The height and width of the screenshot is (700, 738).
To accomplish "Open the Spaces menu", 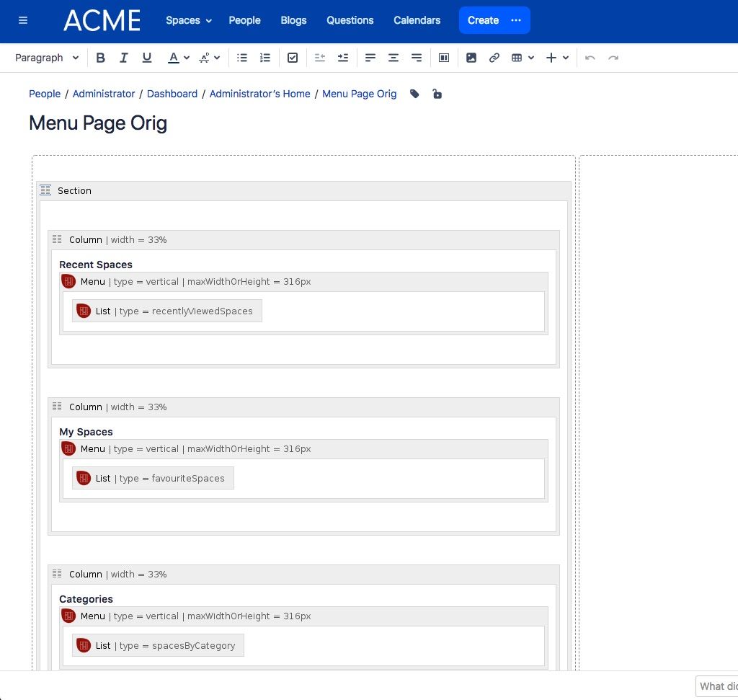I will pos(189,20).
